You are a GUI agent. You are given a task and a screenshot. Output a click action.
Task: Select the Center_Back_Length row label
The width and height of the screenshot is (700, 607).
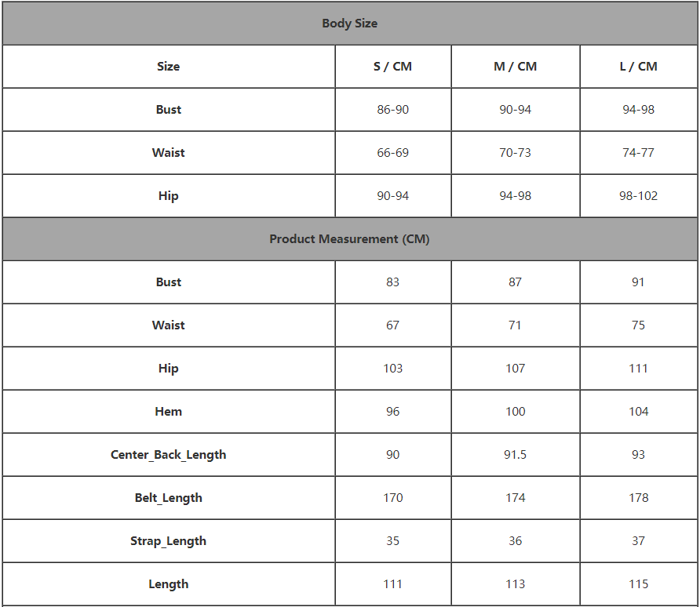[x=168, y=455]
